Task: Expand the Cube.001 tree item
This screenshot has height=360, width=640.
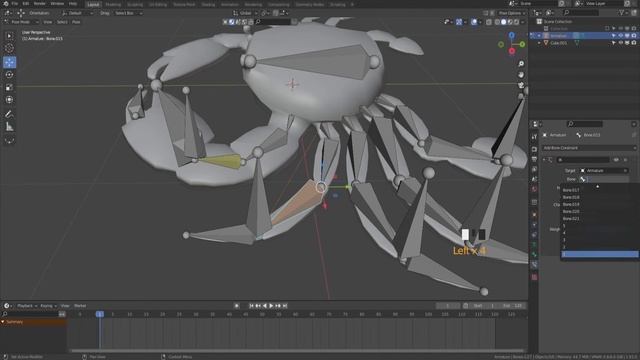Action: [x=540, y=43]
